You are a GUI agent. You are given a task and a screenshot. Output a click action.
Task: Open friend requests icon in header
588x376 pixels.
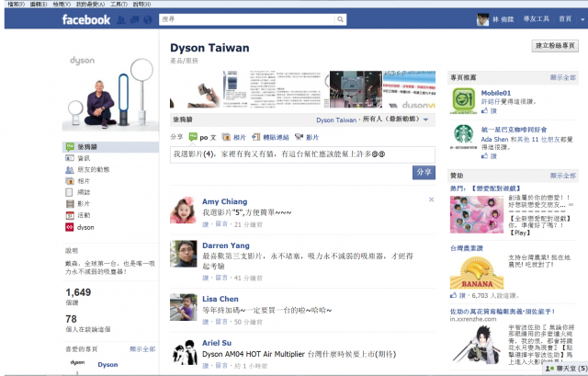click(121, 20)
